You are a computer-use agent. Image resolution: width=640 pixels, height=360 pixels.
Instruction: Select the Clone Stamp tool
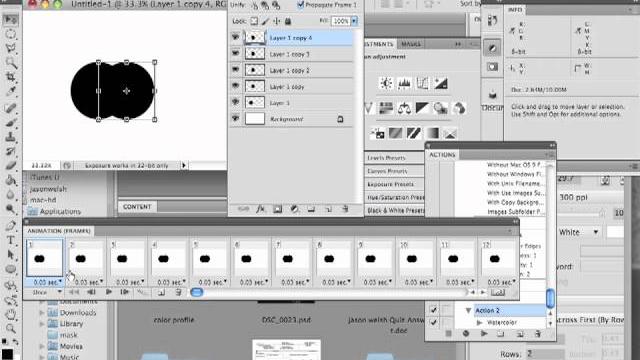(11, 137)
